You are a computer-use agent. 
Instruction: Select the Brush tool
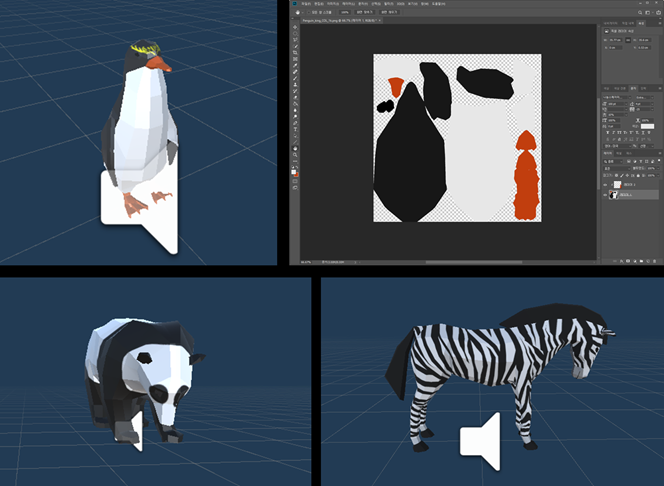coord(295,78)
